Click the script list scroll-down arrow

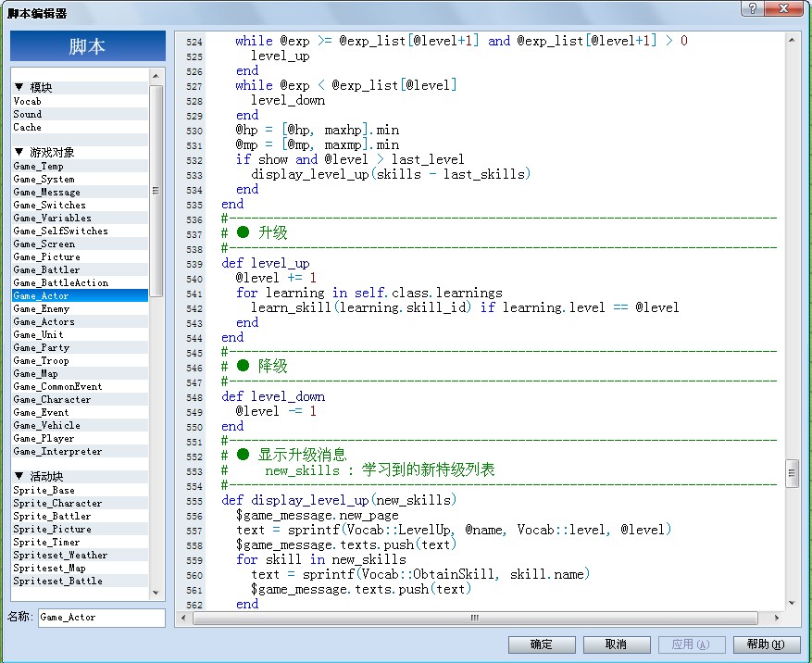(x=156, y=593)
